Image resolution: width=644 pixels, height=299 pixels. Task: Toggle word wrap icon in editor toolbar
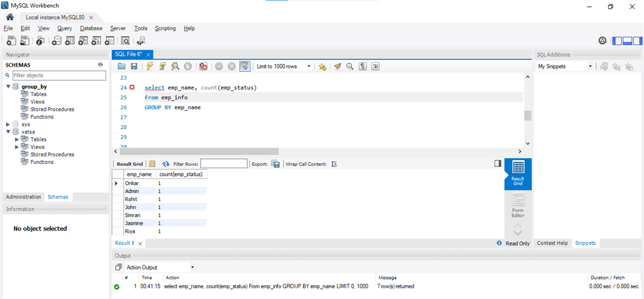[375, 66]
